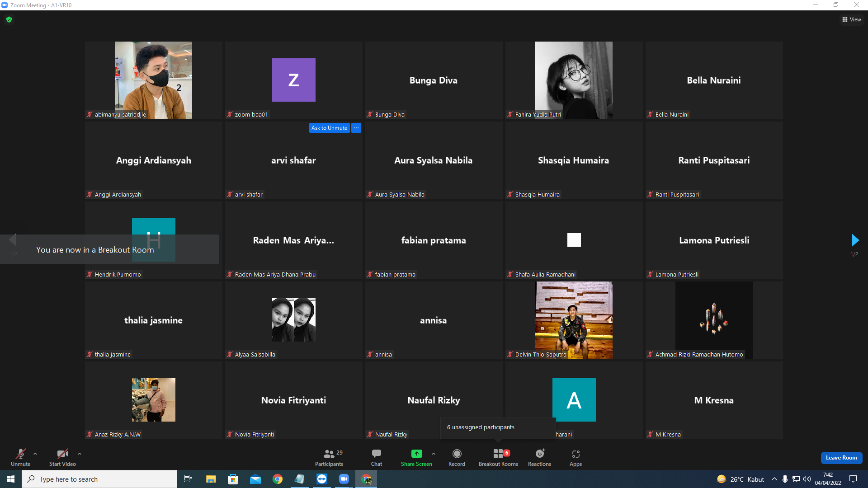Start recording with the Record button
This screenshot has height=488, width=868.
[457, 457]
